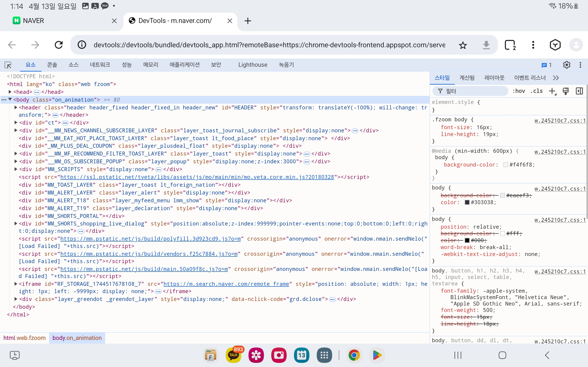Image resolution: width=588 pixels, height=367 pixels.
Task: Open the issues counter showing 1
Action: pyautogui.click(x=546, y=65)
